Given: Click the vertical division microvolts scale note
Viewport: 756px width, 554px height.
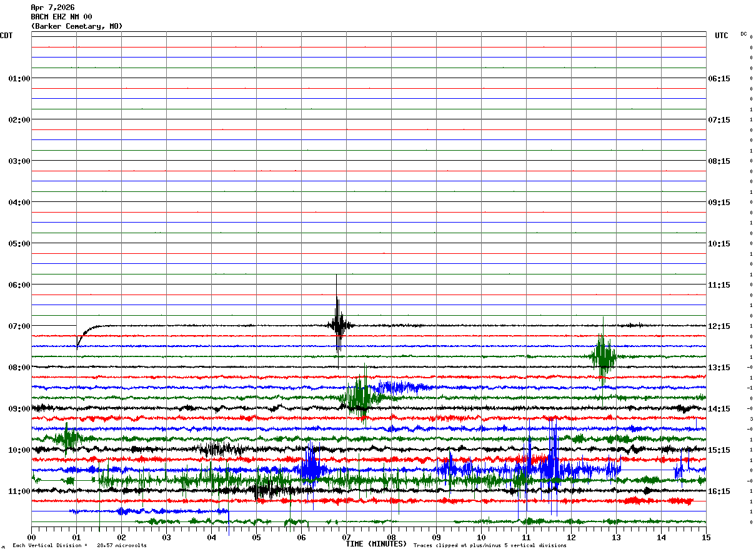Looking at the screenshot, I should (79, 546).
